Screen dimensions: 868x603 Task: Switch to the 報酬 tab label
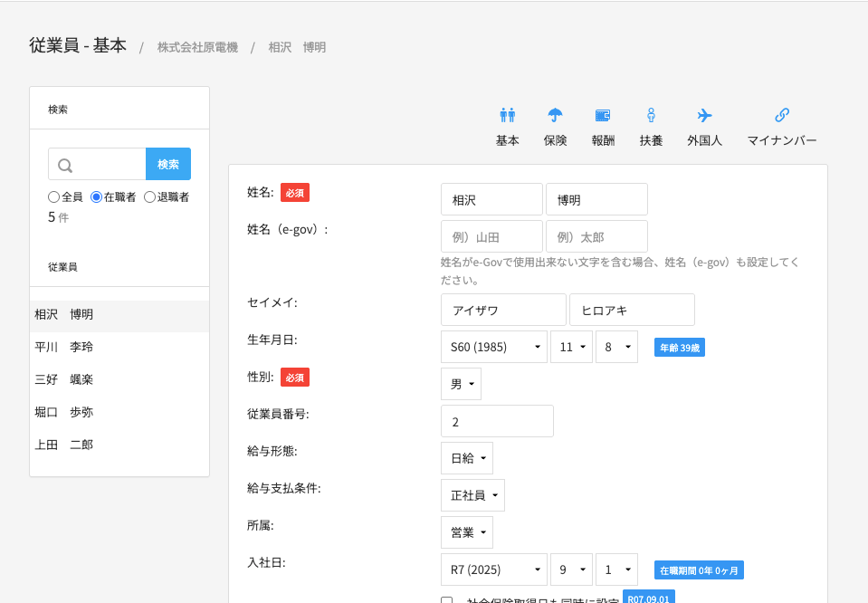coord(603,140)
